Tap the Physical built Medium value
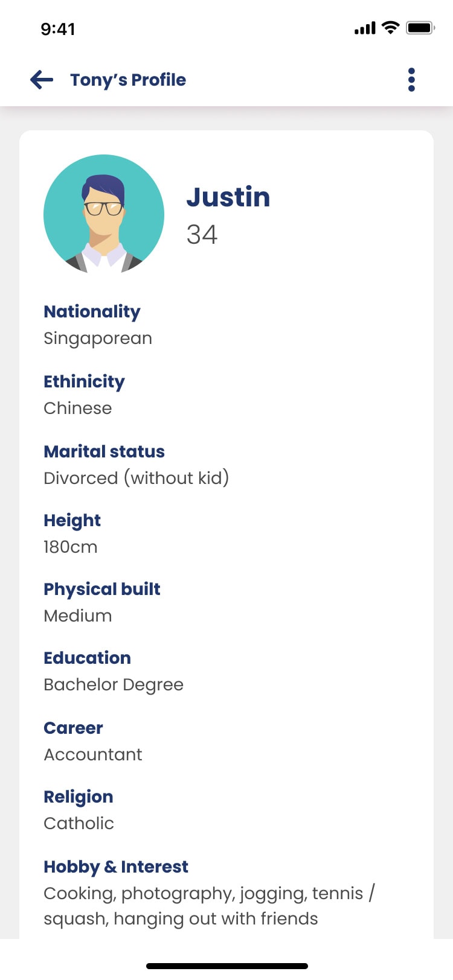The width and height of the screenshot is (453, 980). 78,616
